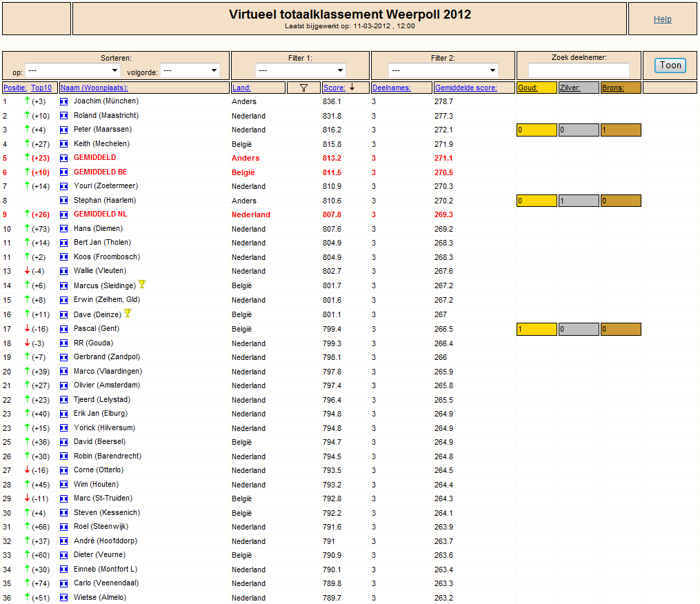The height and width of the screenshot is (604, 700).
Task: Click blue detail icon next to Joachim (München)
Action: tap(64, 102)
